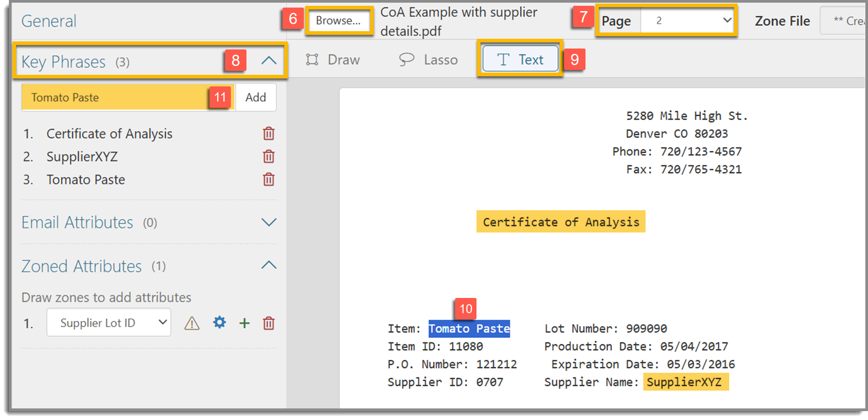This screenshot has height=420, width=868.
Task: View the warning on Supplier Lot ID
Action: 191,323
